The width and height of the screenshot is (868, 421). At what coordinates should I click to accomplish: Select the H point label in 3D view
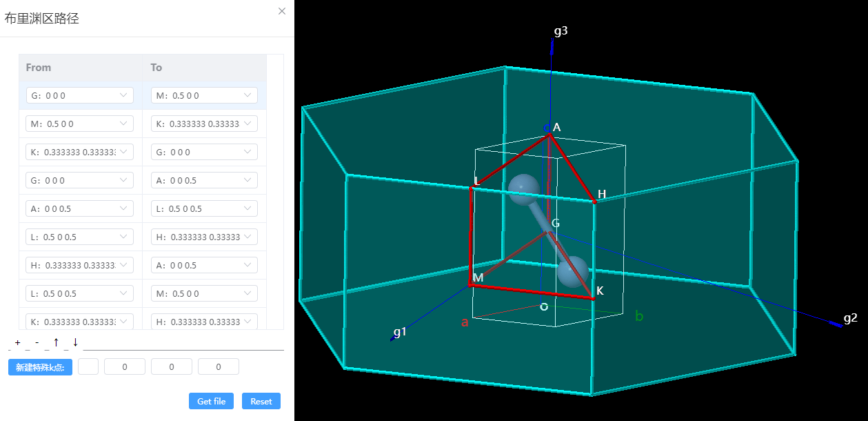(602, 195)
